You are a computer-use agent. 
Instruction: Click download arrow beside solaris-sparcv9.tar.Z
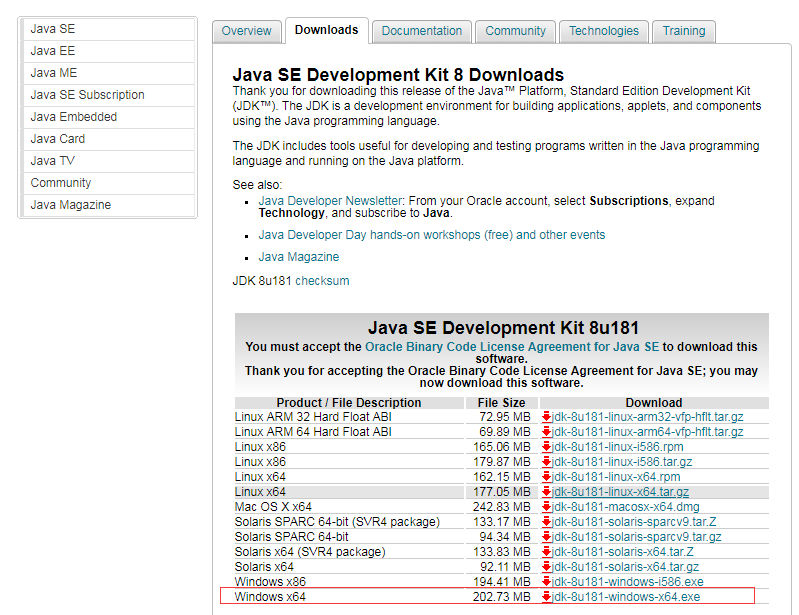click(x=546, y=522)
